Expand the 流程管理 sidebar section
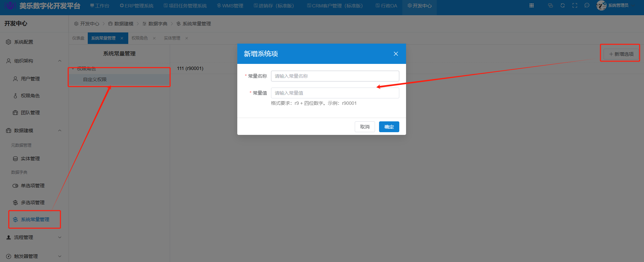This screenshot has width=644, height=262. coord(60,237)
